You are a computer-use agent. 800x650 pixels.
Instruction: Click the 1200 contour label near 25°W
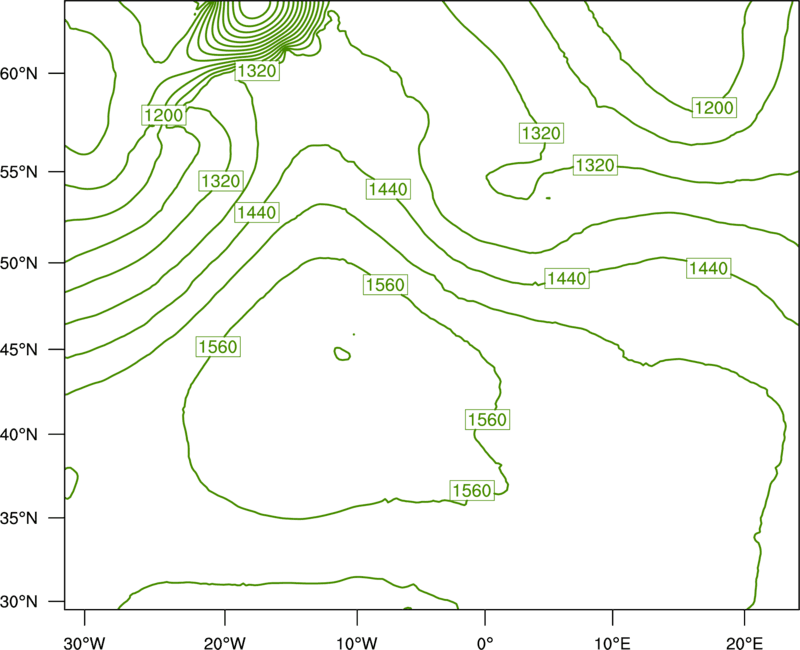pos(163,115)
